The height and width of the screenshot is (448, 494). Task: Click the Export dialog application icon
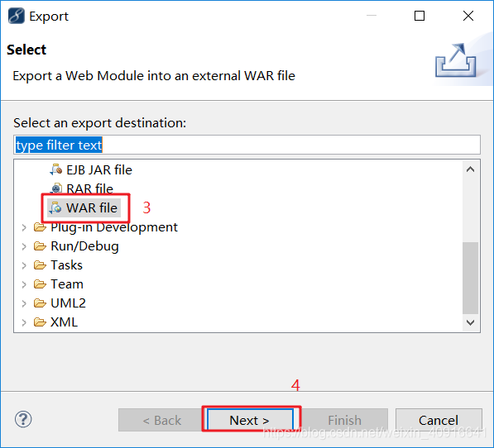tap(16, 16)
